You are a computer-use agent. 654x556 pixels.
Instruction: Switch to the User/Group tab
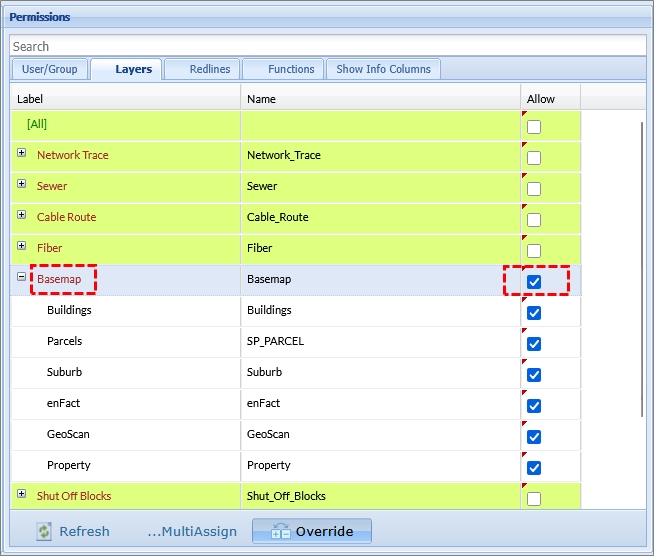[x=48, y=69]
